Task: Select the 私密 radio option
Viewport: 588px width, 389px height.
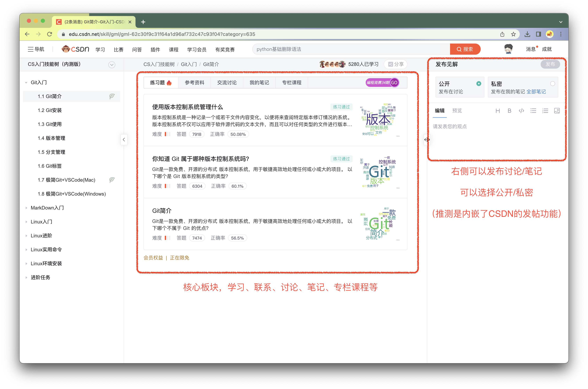Action: click(x=552, y=84)
